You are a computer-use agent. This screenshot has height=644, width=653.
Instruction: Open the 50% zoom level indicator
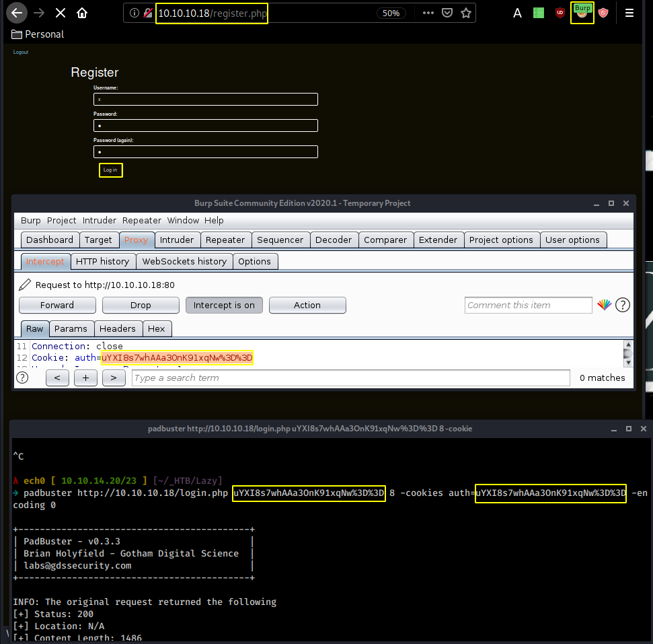coord(391,13)
